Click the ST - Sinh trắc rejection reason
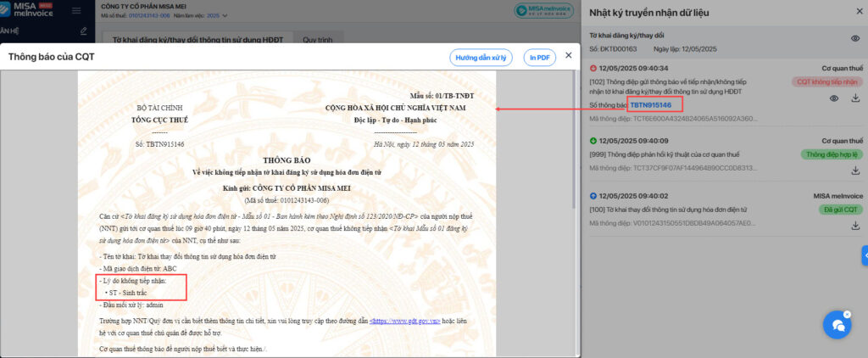The height and width of the screenshot is (358, 868). (x=128, y=292)
